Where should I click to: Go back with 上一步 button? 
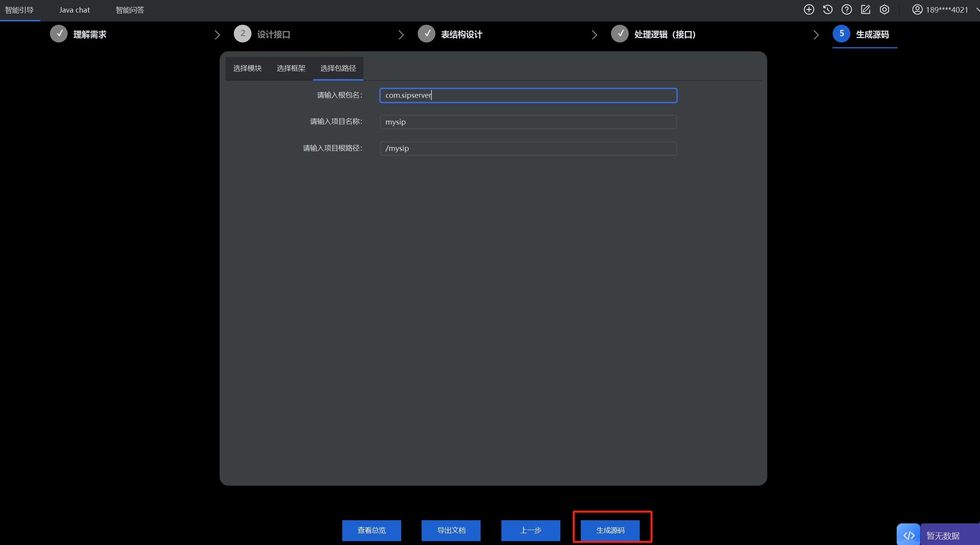[530, 530]
